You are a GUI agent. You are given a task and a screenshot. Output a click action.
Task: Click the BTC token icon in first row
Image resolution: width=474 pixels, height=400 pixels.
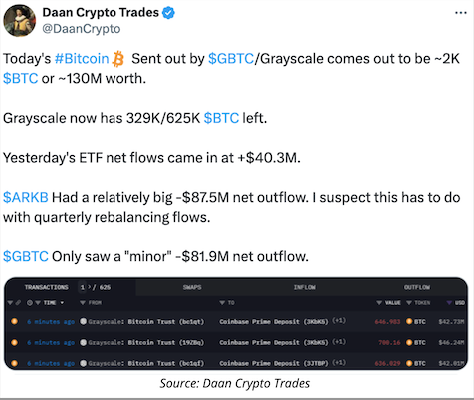[x=409, y=322]
